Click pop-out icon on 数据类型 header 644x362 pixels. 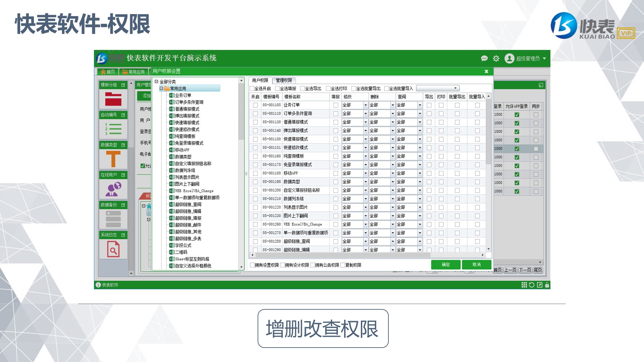point(123,145)
